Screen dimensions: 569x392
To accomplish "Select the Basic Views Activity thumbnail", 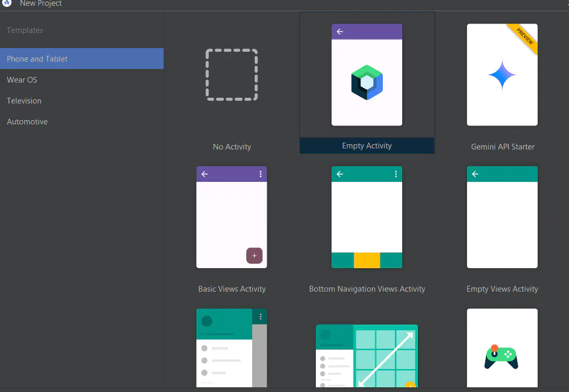I will click(x=232, y=217).
